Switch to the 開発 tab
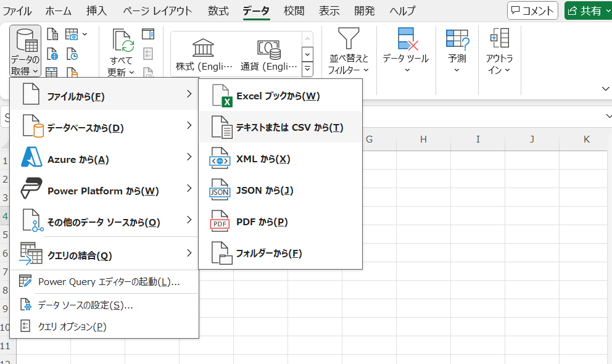 (x=365, y=11)
